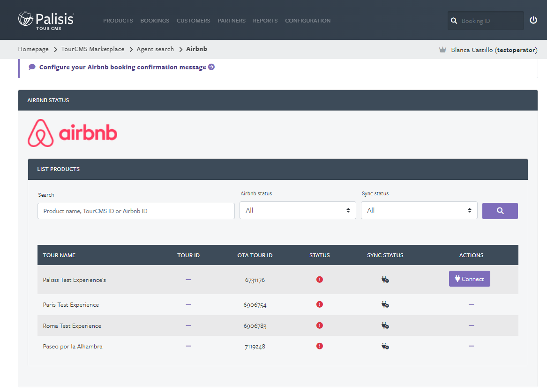The image size is (547, 392).
Task: Go to TourCMS Marketplace breadcrumb
Action: point(93,49)
